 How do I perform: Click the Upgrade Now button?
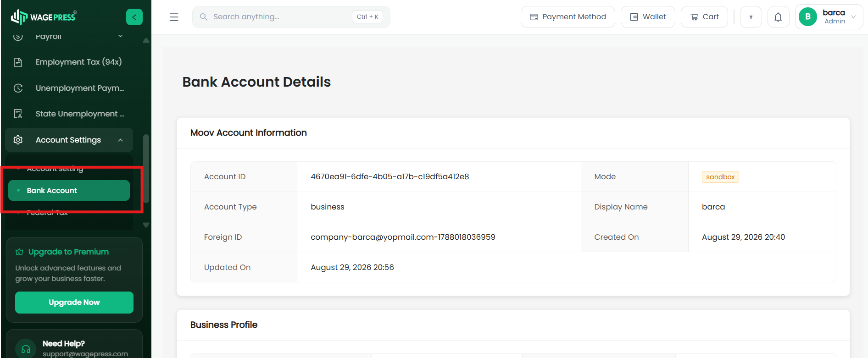pos(74,303)
